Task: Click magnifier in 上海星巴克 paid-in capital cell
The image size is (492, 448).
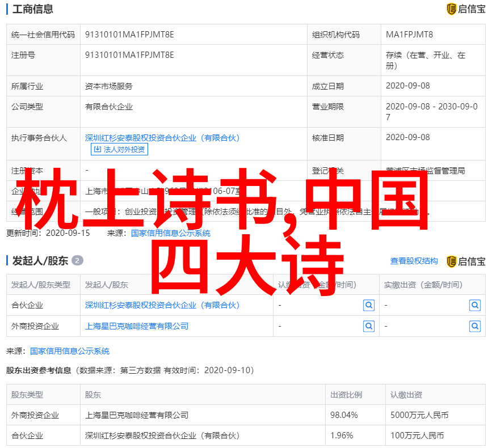Action: tap(475, 326)
